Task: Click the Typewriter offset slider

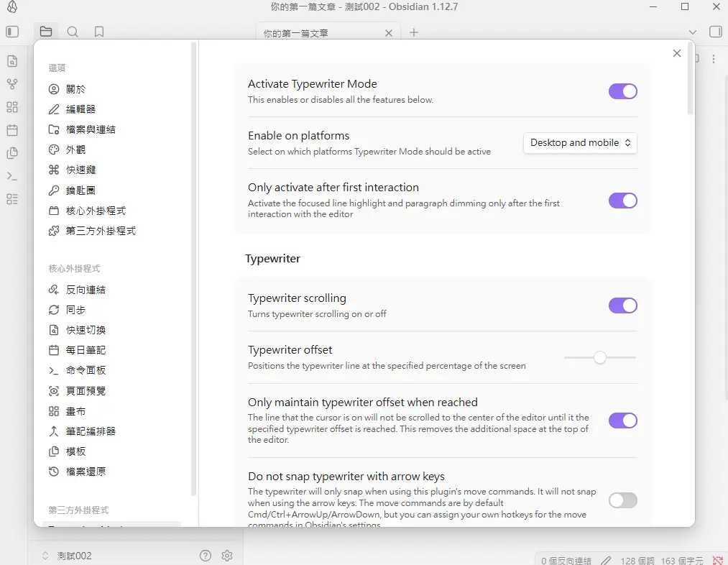Action: (x=600, y=357)
